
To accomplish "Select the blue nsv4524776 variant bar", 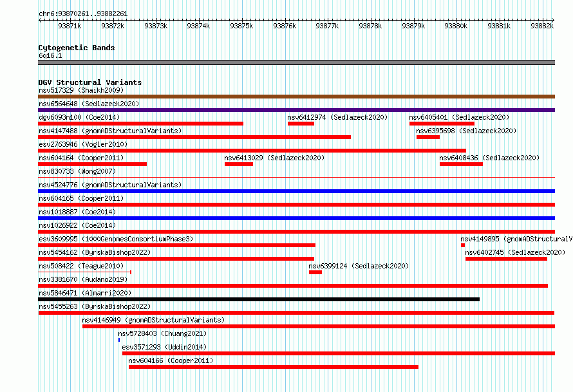I will point(296,191).
